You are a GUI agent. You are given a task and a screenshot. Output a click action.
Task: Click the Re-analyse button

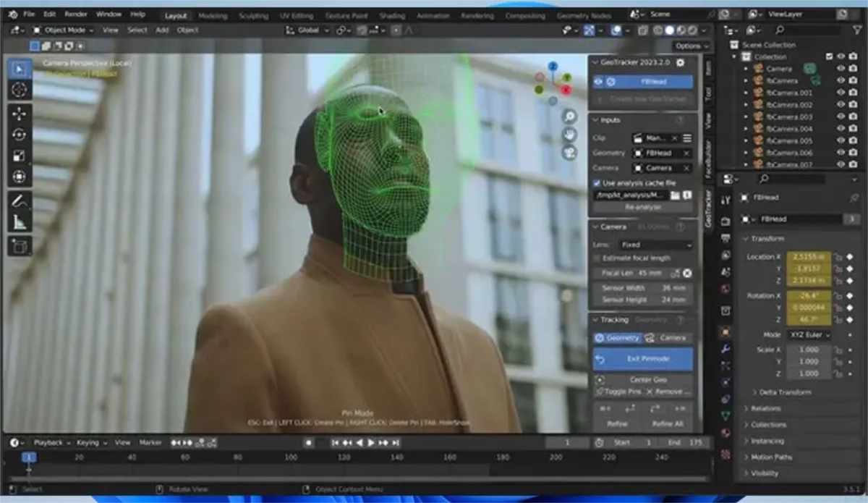[643, 207]
